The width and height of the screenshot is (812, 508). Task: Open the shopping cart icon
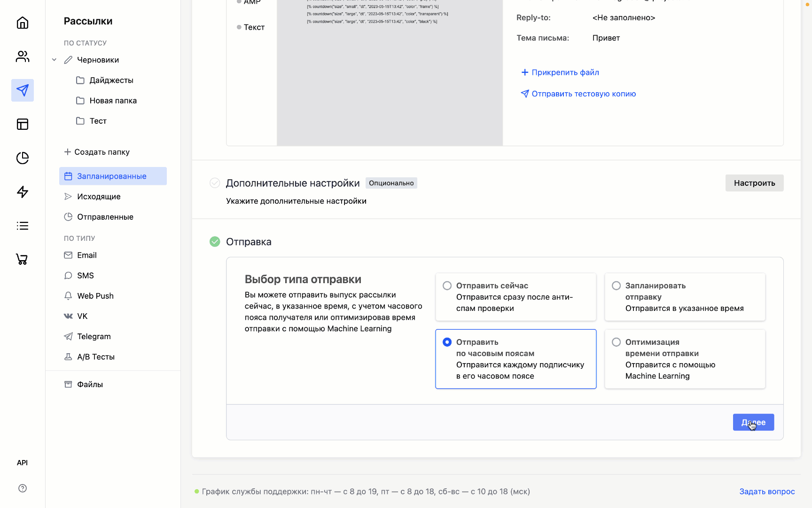pos(23,259)
